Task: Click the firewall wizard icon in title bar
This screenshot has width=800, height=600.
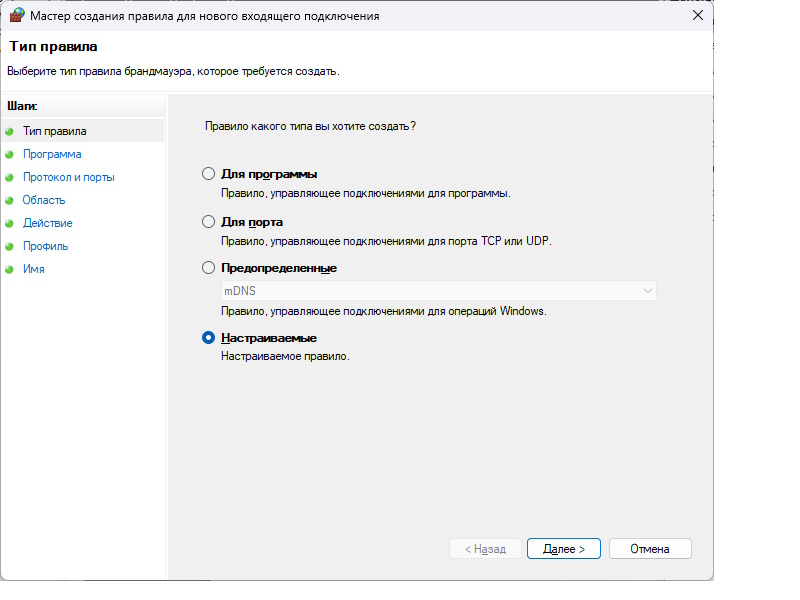Action: (16, 16)
